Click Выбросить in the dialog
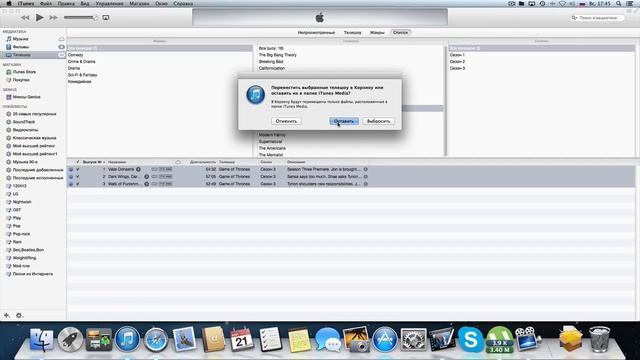Image resolution: width=640 pixels, height=360 pixels. point(378,121)
